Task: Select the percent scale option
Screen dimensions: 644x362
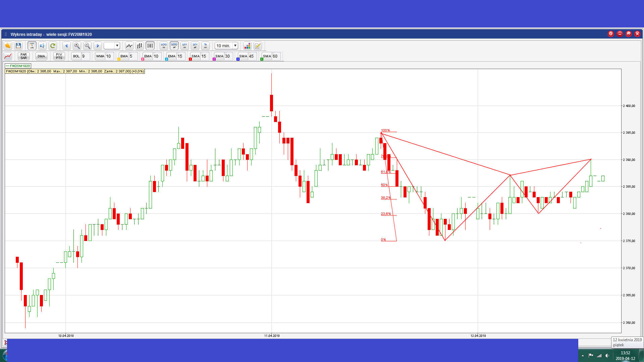Action: point(206,46)
